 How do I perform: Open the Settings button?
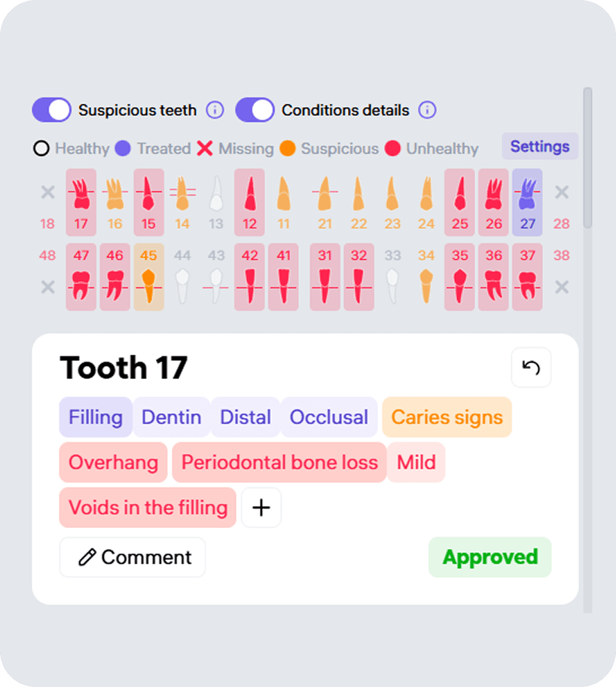540,146
